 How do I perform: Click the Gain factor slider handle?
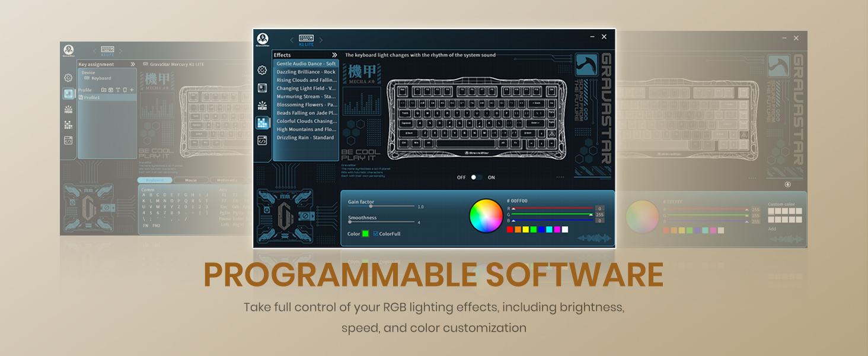click(x=371, y=206)
